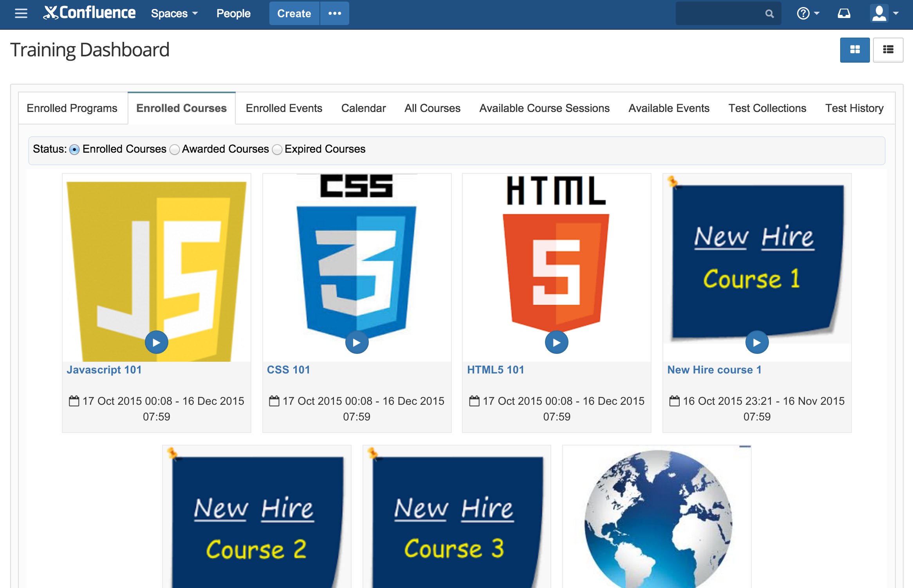Image resolution: width=913 pixels, height=588 pixels.
Task: Play the Javascript 101 course
Action: click(x=157, y=343)
